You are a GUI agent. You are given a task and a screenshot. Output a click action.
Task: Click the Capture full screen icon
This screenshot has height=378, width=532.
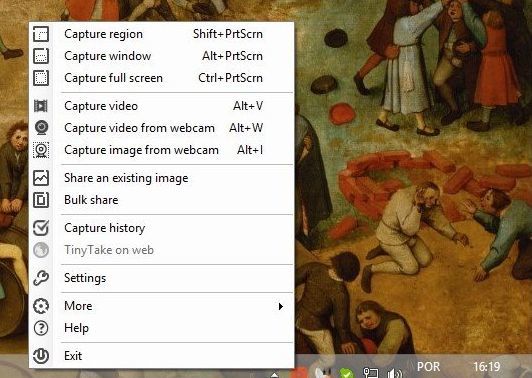click(x=41, y=78)
